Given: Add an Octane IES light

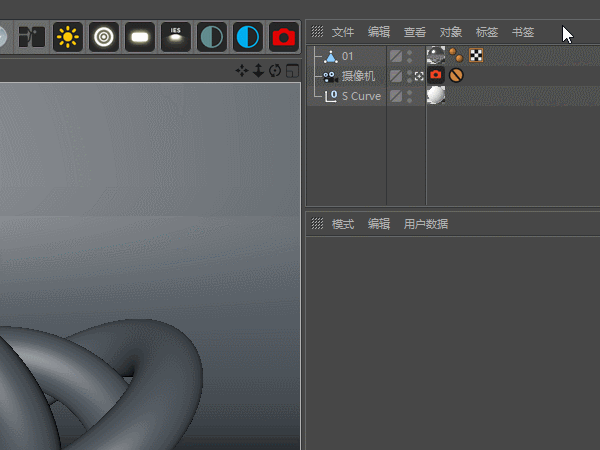Looking at the screenshot, I should (176, 37).
